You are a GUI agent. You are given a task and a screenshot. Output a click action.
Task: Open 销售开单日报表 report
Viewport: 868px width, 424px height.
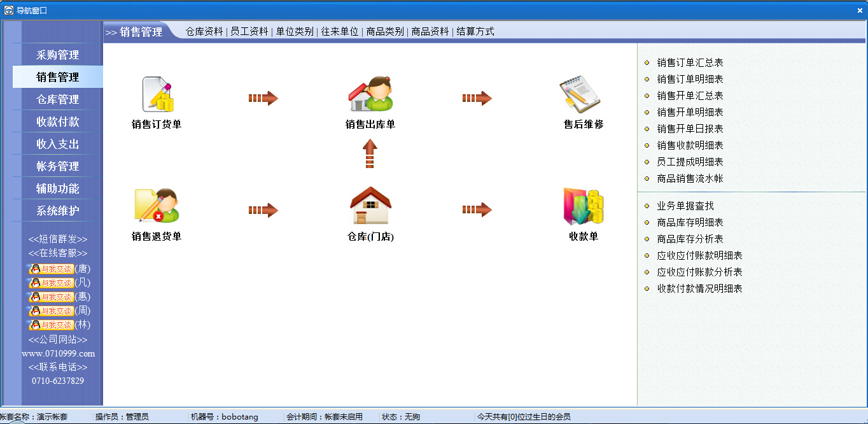(690, 129)
